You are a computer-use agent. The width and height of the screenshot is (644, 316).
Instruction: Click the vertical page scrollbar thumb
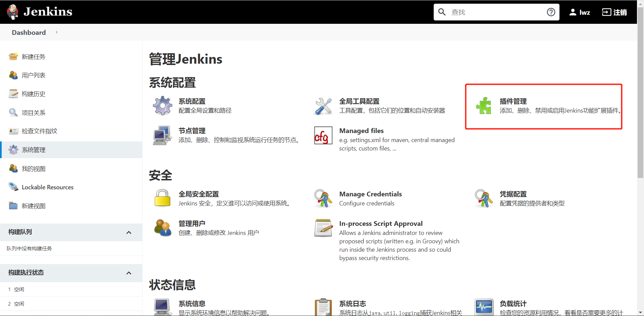tap(640, 92)
